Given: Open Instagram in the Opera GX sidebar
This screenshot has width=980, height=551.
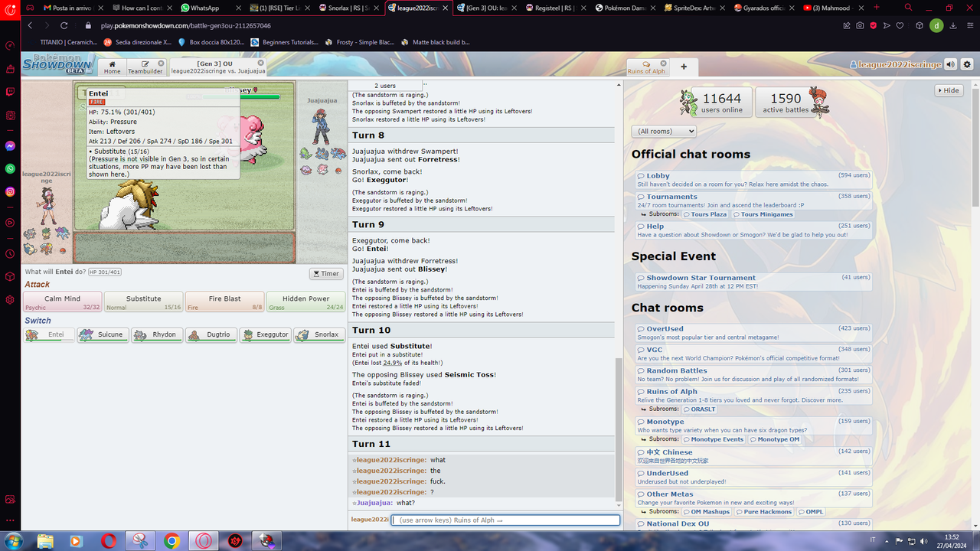Looking at the screenshot, I should pos(10,192).
